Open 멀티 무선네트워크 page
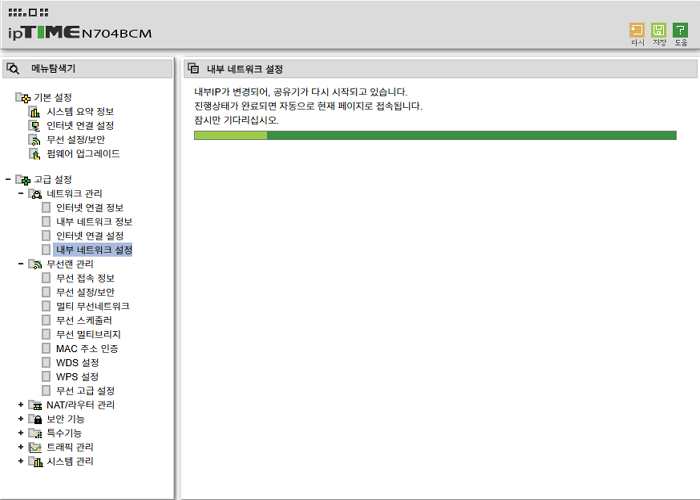 point(93,306)
